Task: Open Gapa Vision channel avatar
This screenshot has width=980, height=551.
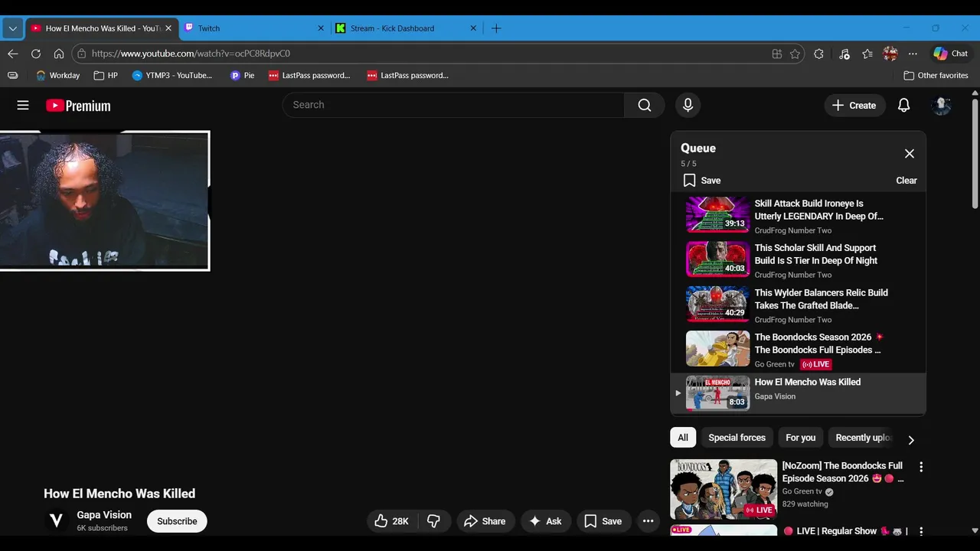Action: pyautogui.click(x=56, y=521)
